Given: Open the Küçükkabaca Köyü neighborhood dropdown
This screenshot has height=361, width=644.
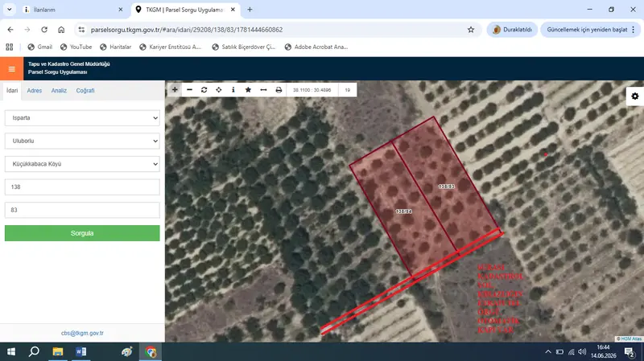Looking at the screenshot, I should click(x=82, y=164).
